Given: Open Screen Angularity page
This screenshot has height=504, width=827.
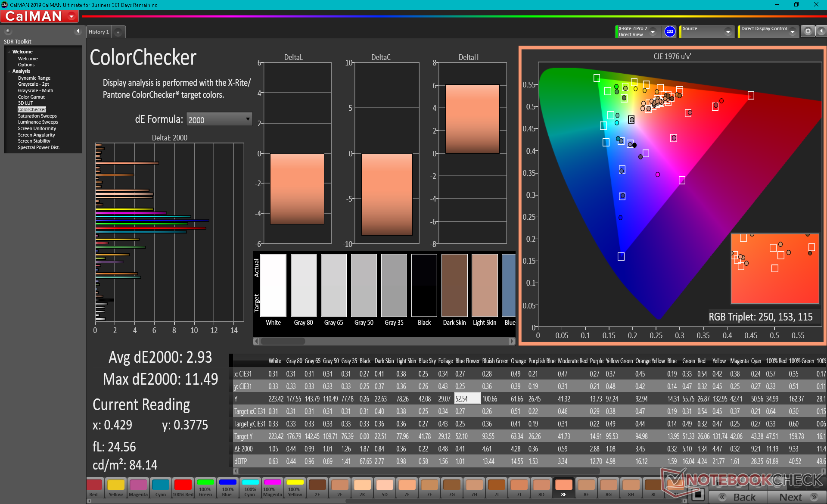Looking at the screenshot, I should point(36,135).
